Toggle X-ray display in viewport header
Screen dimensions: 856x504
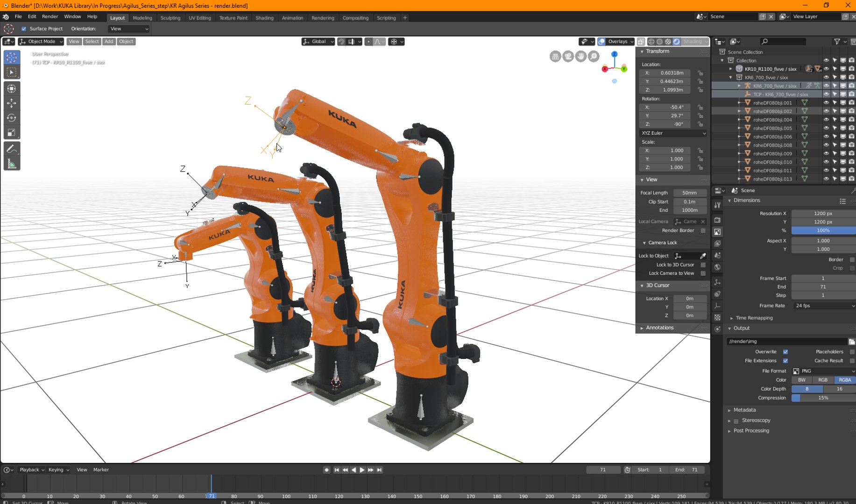pyautogui.click(x=641, y=42)
